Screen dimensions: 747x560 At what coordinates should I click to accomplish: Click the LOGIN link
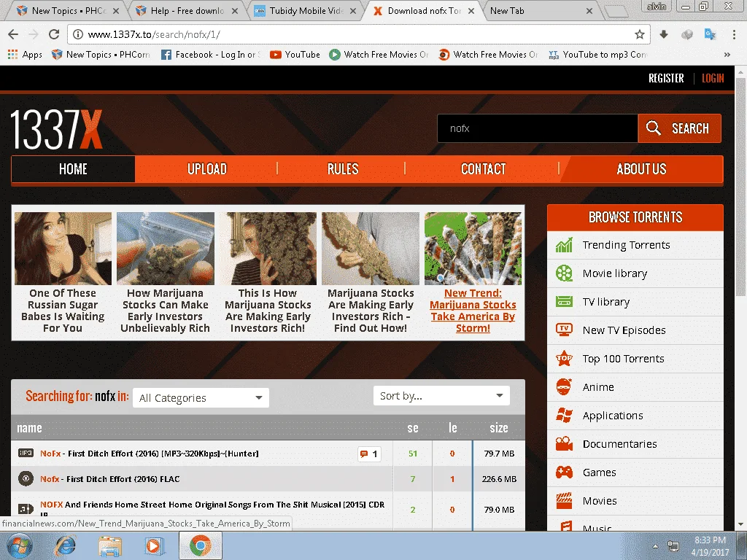point(713,78)
